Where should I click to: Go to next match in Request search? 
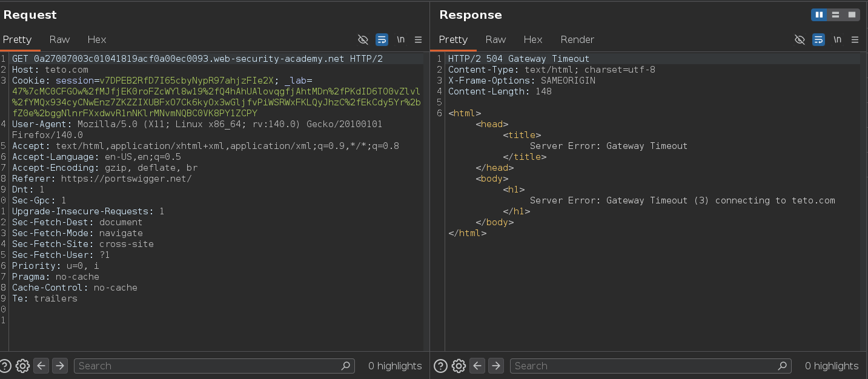click(59, 366)
